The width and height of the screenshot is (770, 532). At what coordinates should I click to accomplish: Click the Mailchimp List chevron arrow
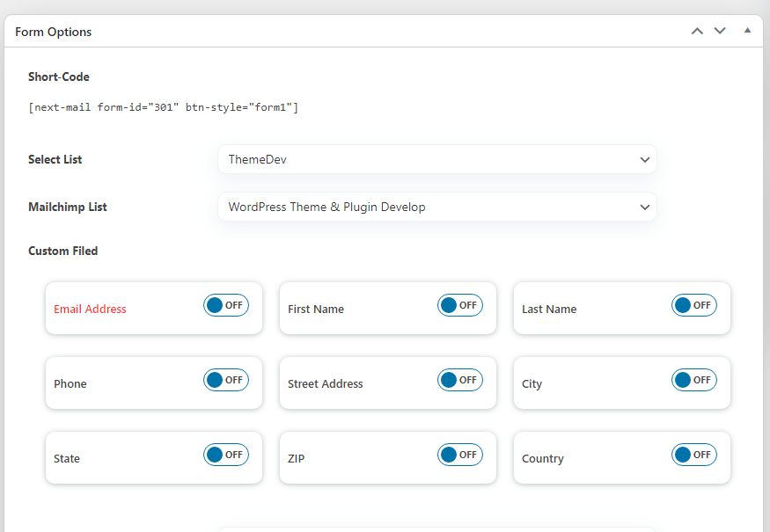click(x=645, y=208)
